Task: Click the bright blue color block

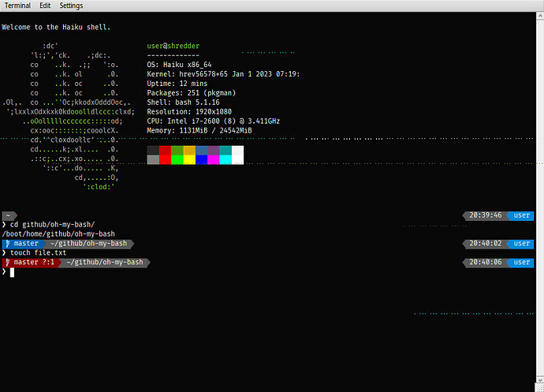Action: [x=202, y=159]
